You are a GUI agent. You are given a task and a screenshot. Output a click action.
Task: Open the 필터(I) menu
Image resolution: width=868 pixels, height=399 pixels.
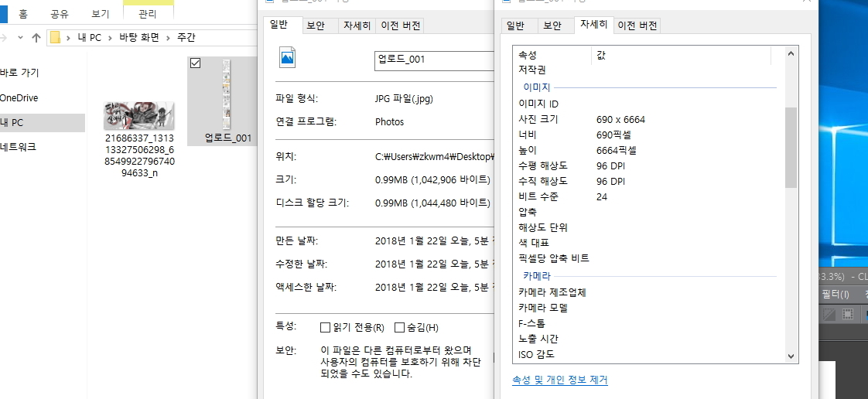836,294
